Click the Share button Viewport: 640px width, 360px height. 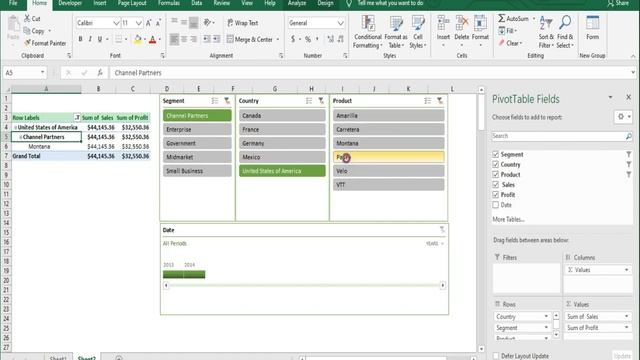tap(618, 3)
